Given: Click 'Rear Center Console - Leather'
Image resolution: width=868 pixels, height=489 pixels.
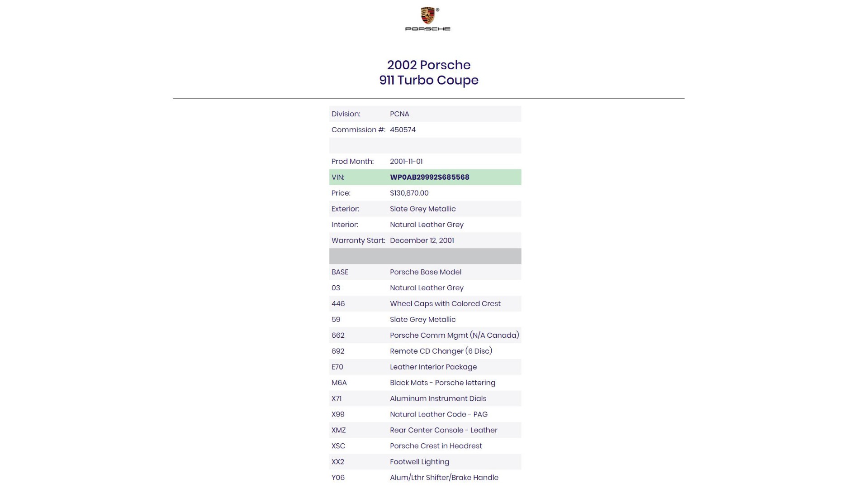Looking at the screenshot, I should tap(444, 431).
